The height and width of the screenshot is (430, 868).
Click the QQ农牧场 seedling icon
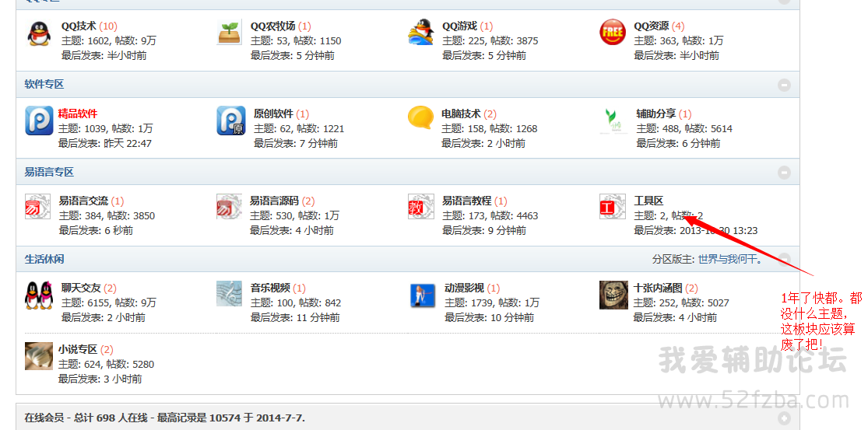pos(229,32)
